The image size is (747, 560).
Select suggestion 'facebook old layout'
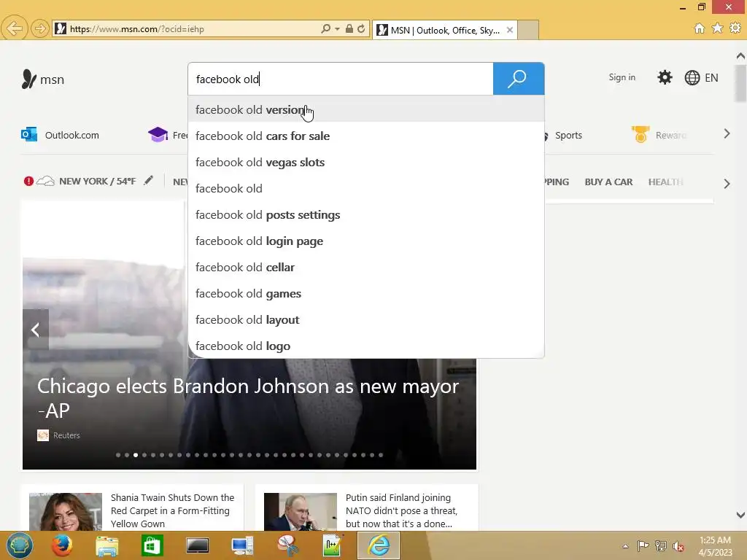[x=366, y=319]
